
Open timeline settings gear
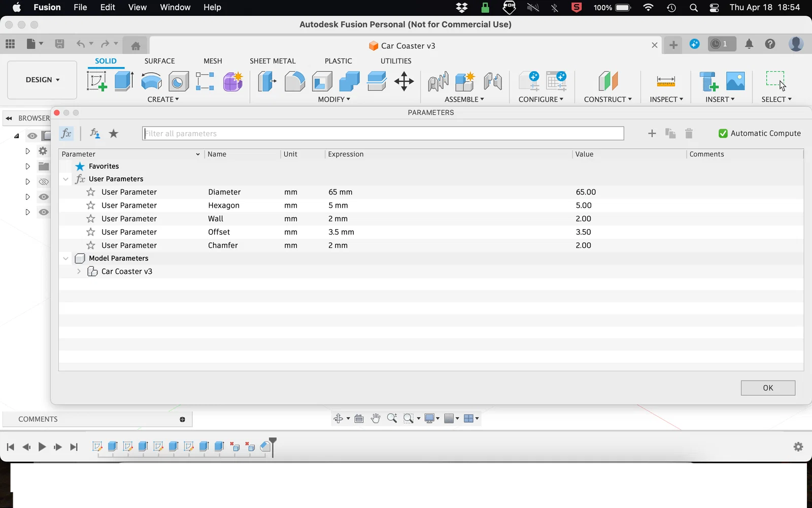(798, 447)
